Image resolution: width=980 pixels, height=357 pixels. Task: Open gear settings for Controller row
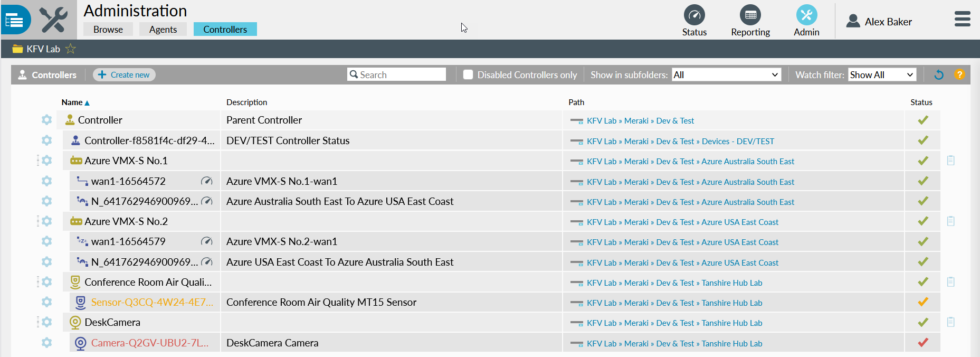point(46,120)
